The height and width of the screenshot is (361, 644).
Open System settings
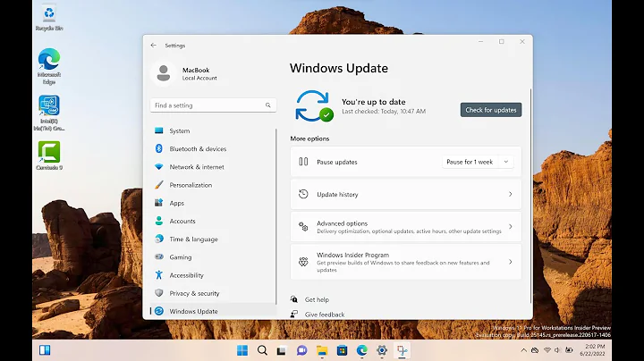coord(213,130)
